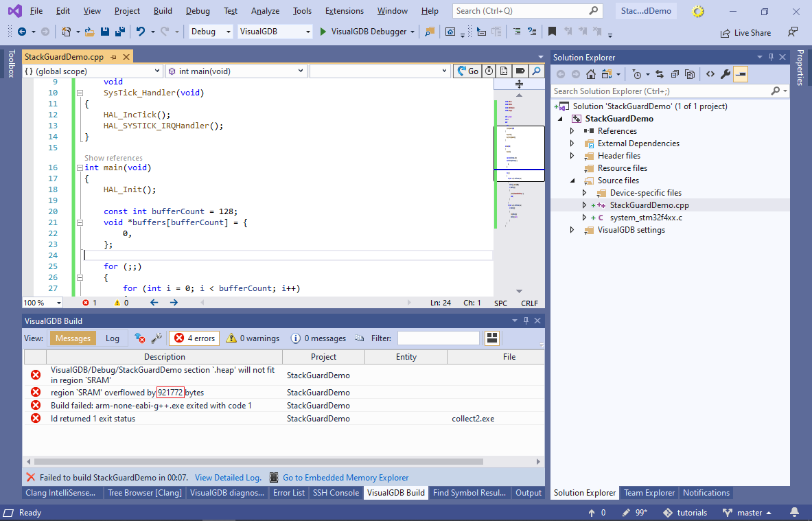Switch to the Team Explorer tab
812x521 pixels.
pos(649,493)
